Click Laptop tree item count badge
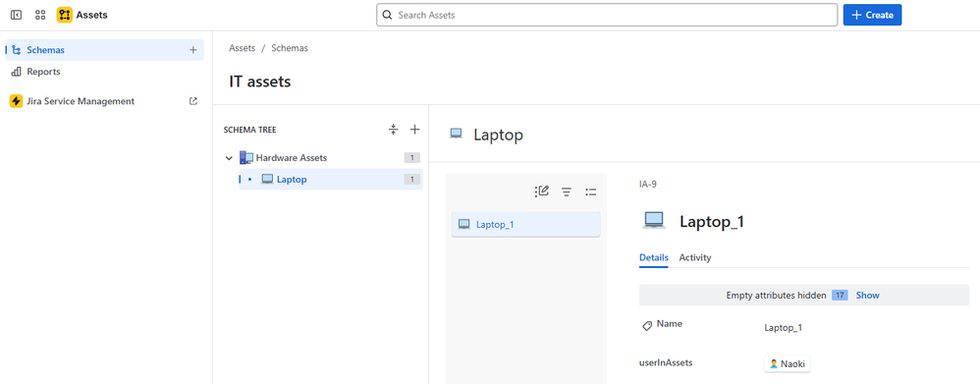 point(411,180)
